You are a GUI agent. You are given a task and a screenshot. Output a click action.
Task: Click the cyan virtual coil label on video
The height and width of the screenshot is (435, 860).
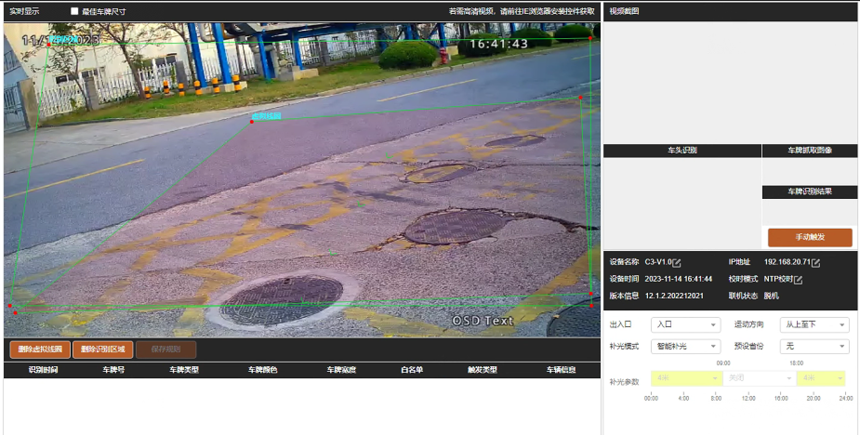pos(265,116)
